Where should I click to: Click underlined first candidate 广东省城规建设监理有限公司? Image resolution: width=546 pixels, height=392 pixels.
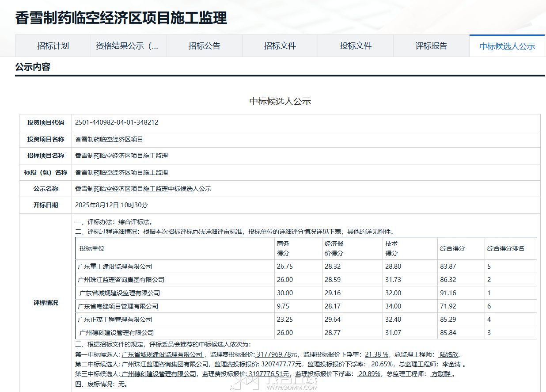pos(162,354)
